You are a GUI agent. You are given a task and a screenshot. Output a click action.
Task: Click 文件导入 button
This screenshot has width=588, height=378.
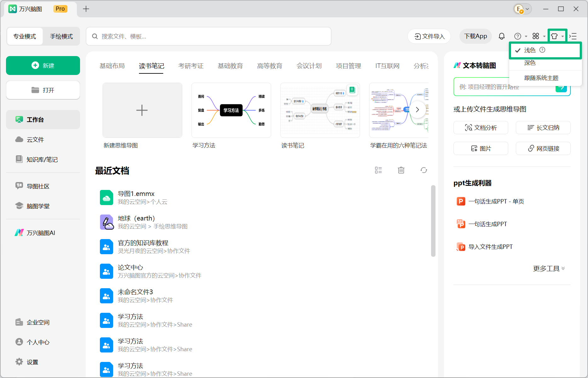point(429,36)
